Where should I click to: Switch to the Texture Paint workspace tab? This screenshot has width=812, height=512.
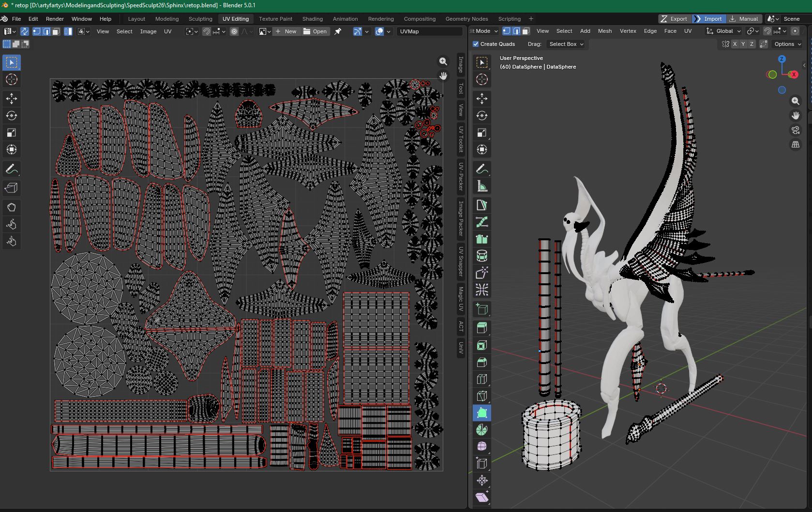[x=275, y=19]
